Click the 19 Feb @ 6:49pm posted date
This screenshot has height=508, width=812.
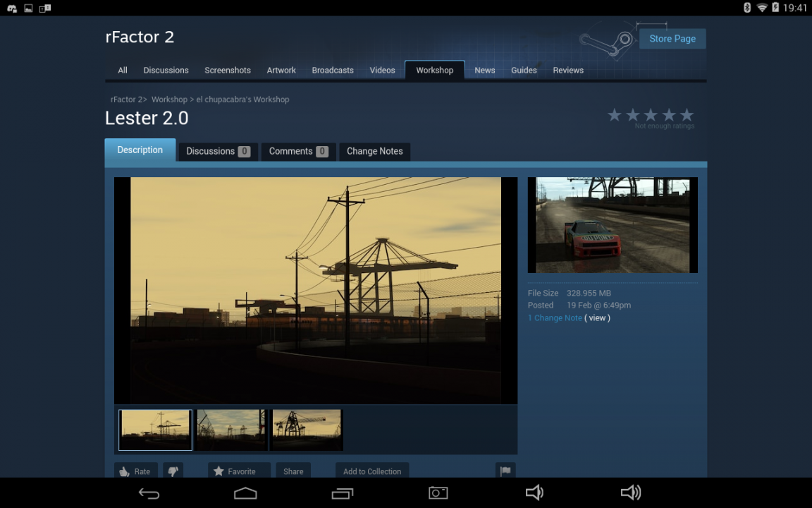pyautogui.click(x=598, y=306)
